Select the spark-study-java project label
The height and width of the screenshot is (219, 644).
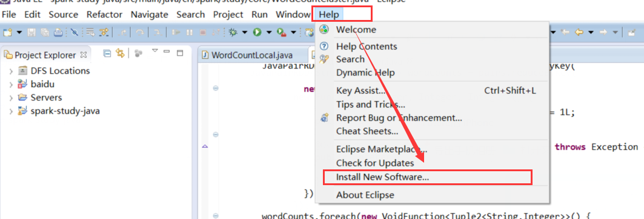point(65,111)
